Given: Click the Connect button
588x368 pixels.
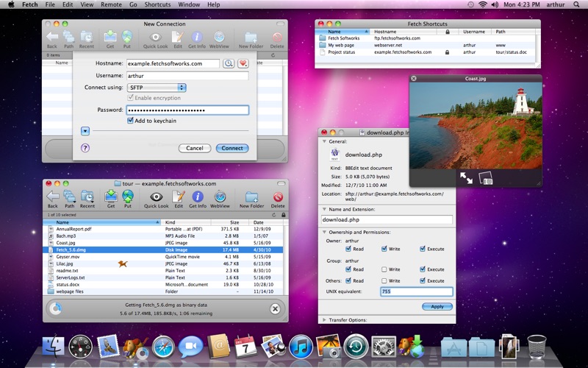Looking at the screenshot, I should (x=232, y=148).
